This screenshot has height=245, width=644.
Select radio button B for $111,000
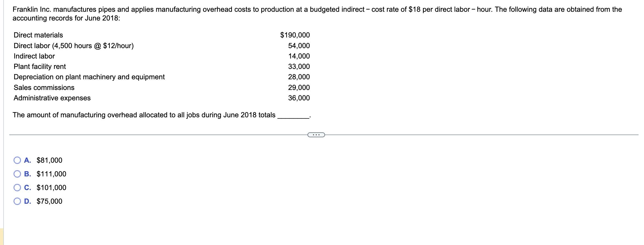(x=17, y=174)
